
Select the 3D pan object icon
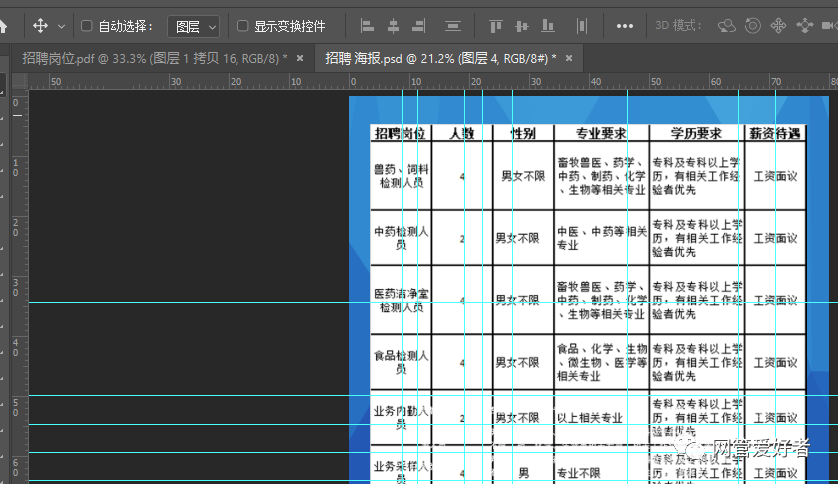(778, 26)
